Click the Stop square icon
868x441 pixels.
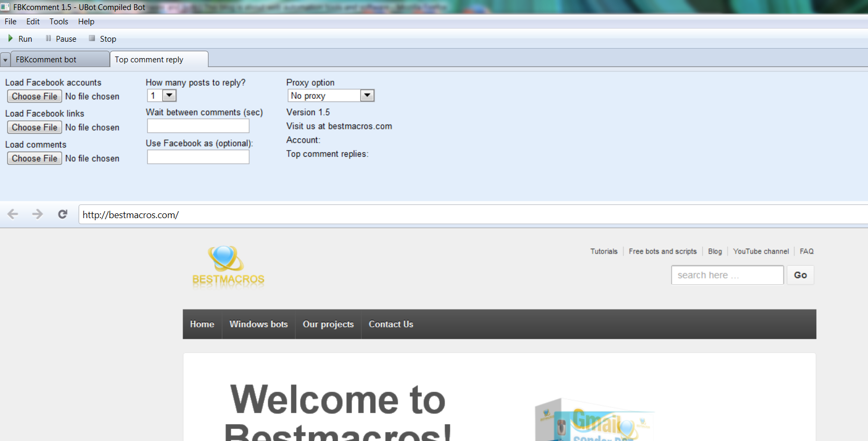(92, 39)
